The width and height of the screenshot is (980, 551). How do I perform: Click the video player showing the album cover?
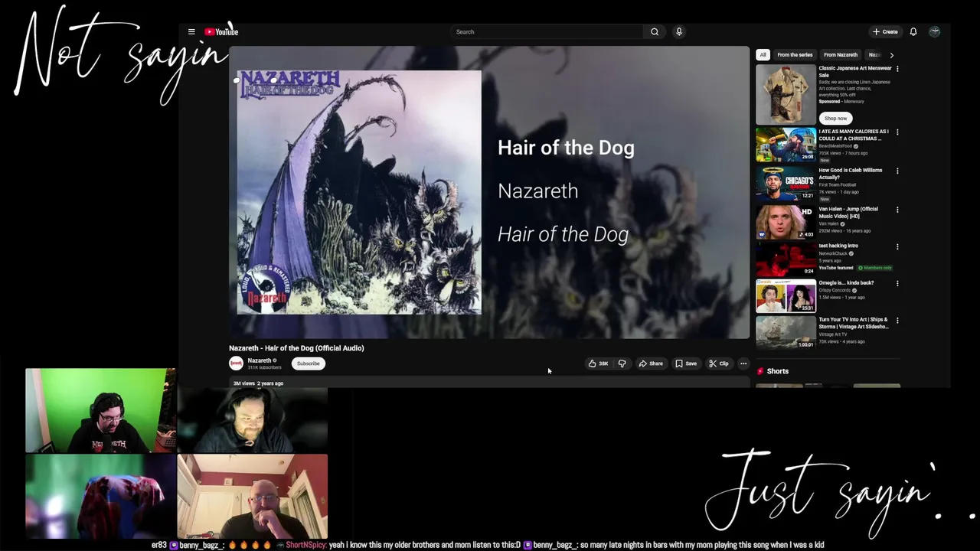pos(489,192)
